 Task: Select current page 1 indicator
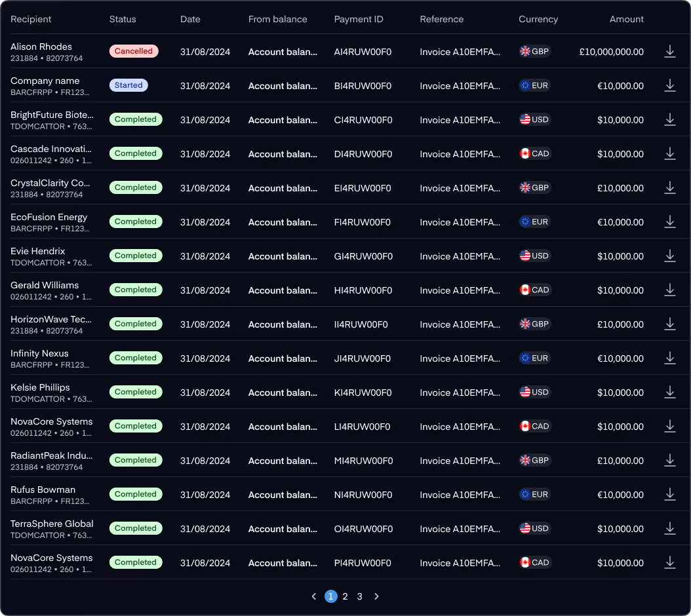(330, 596)
